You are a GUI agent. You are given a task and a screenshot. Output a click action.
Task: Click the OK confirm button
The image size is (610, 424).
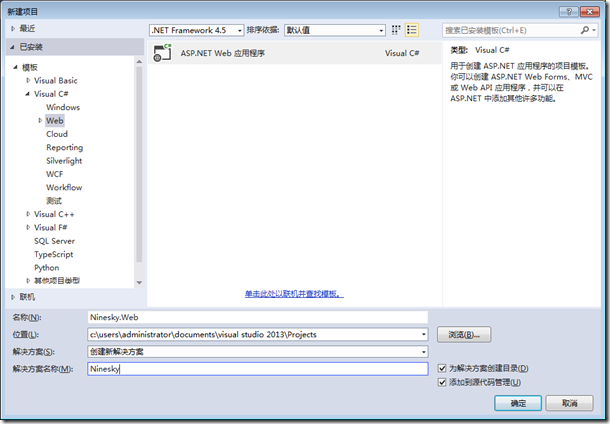pos(518,403)
